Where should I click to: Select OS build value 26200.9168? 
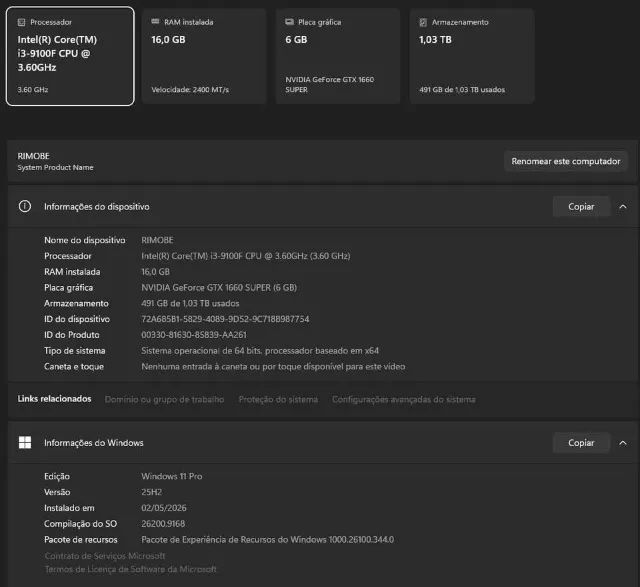click(x=163, y=524)
